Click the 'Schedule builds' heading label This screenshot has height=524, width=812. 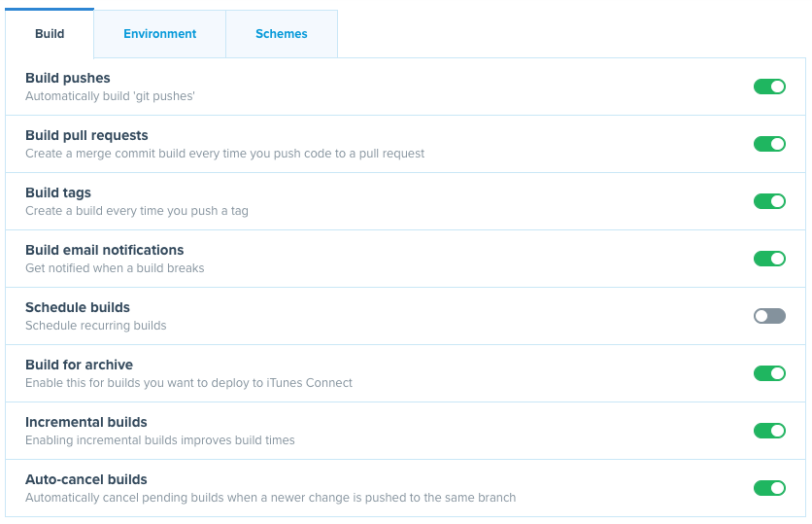[x=78, y=307]
